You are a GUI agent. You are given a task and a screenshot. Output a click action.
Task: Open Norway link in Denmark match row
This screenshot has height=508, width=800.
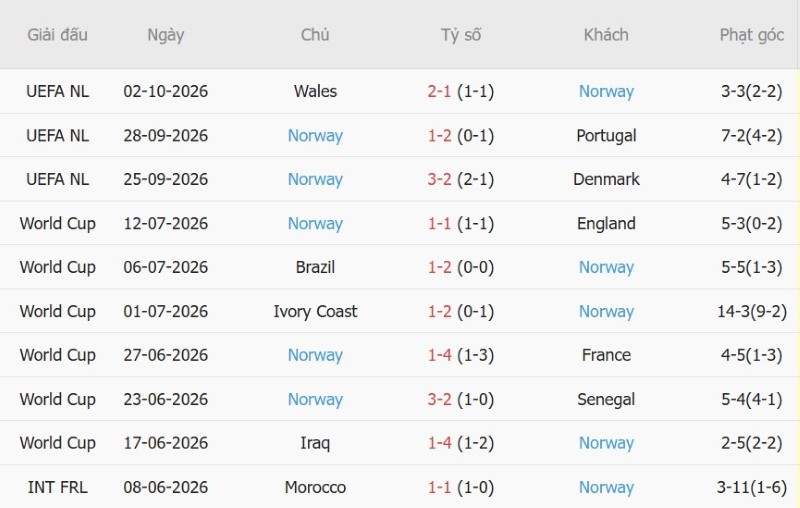click(315, 180)
